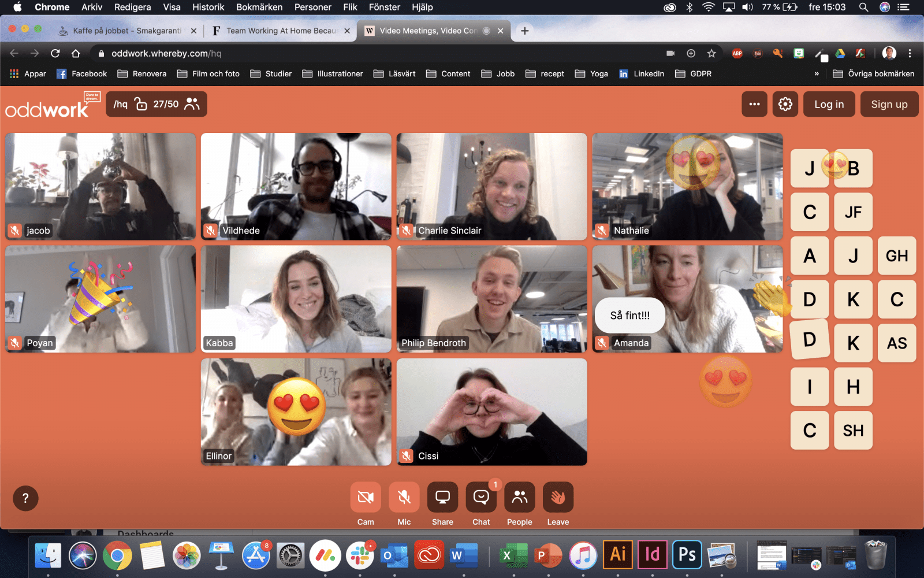The width and height of the screenshot is (924, 578).
Task: Select Kabba's video tile
Action: 296,299
